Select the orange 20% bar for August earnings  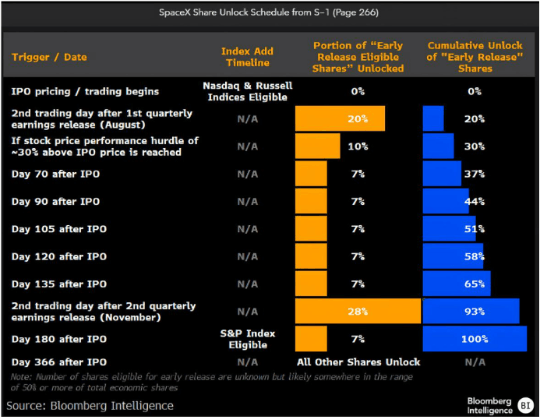(340, 118)
